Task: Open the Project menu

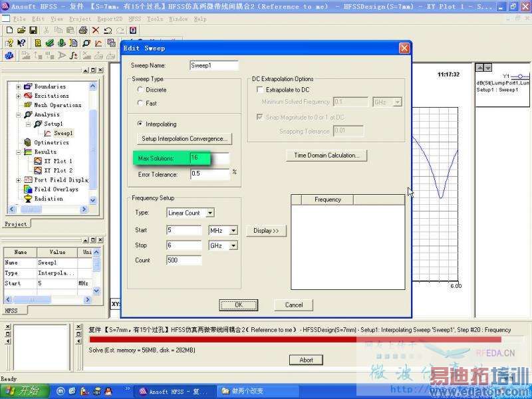Action: point(80,19)
